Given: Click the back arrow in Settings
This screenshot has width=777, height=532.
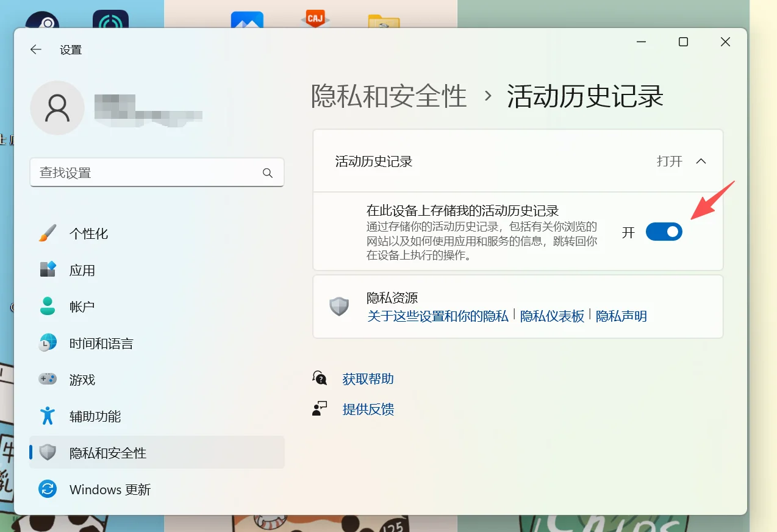Looking at the screenshot, I should 36,50.
